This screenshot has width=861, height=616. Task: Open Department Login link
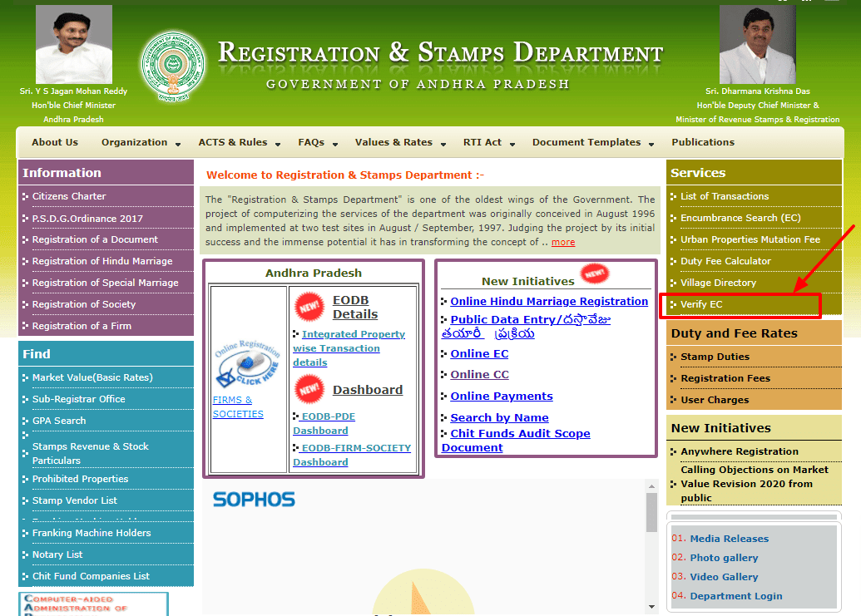(x=736, y=596)
